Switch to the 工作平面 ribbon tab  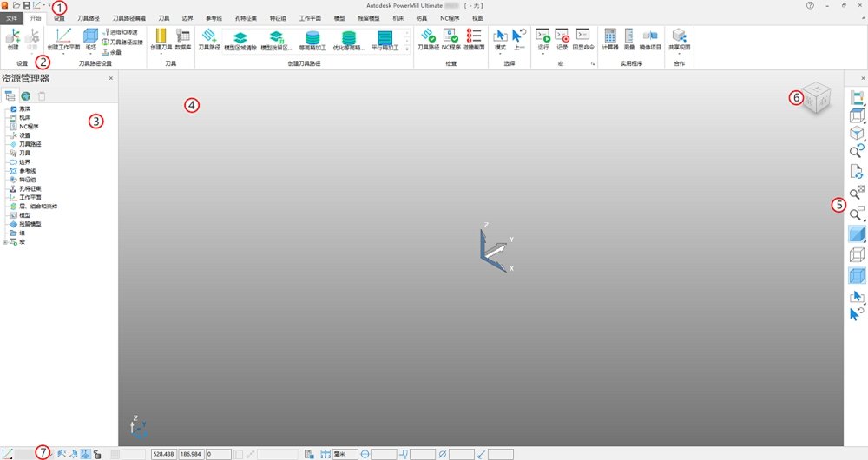[310, 18]
